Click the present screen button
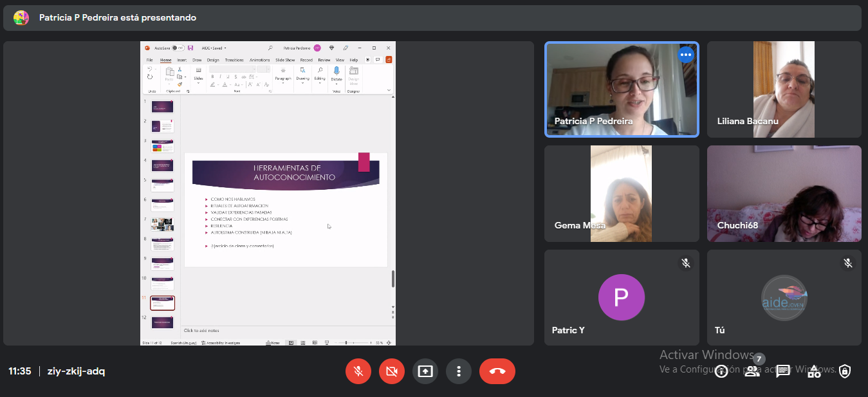This screenshot has width=868, height=397. click(425, 371)
